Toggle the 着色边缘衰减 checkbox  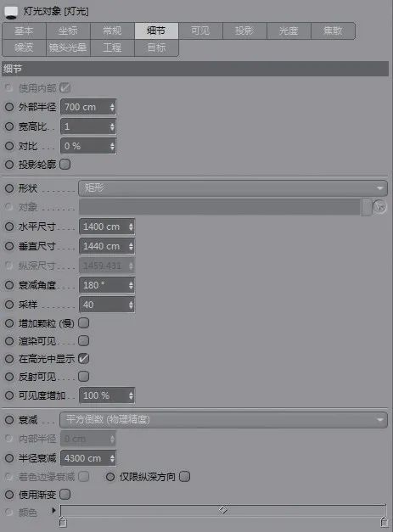click(x=83, y=476)
